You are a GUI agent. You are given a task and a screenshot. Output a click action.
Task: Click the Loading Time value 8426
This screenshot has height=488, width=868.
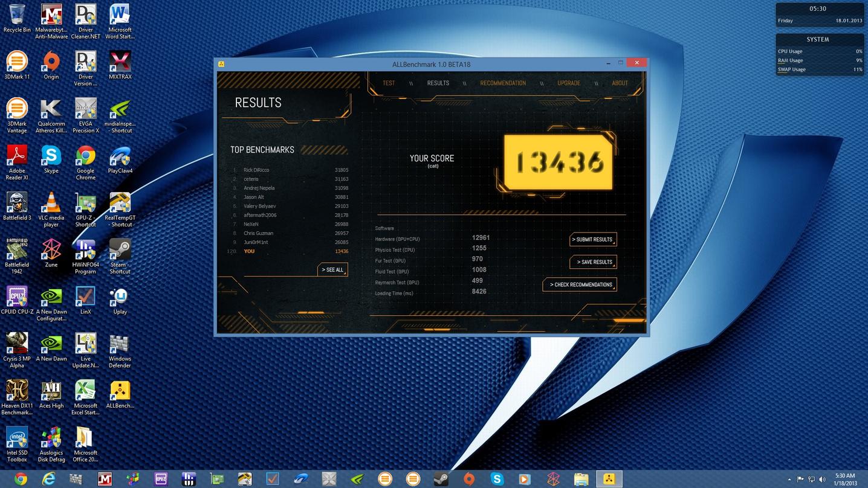479,292
